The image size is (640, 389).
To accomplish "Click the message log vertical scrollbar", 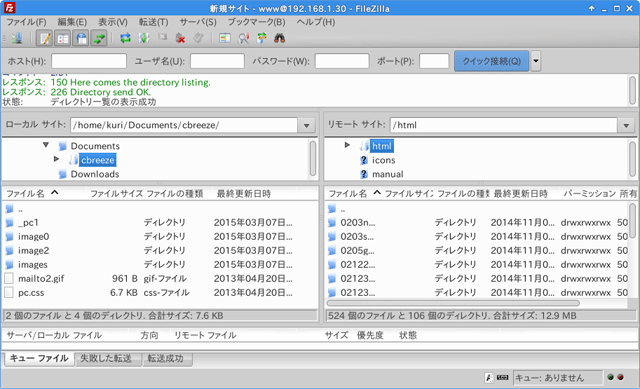I will point(632,91).
